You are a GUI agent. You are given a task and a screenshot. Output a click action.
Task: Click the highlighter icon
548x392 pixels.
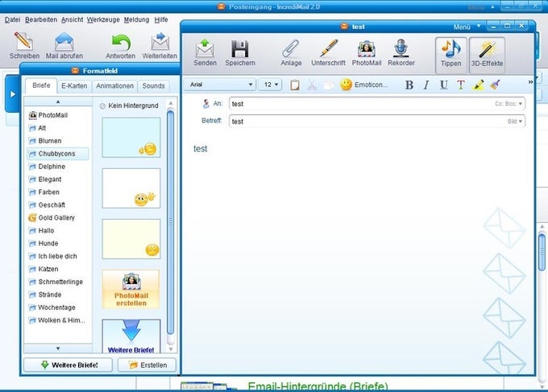478,85
